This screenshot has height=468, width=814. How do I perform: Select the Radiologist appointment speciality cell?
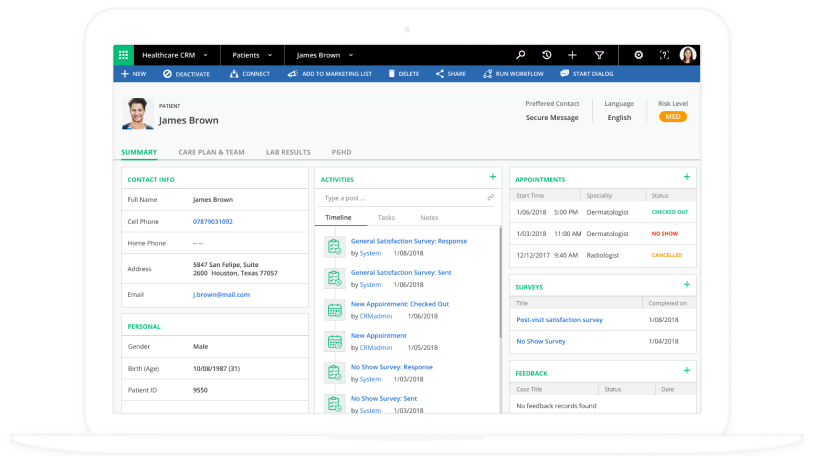(603, 256)
